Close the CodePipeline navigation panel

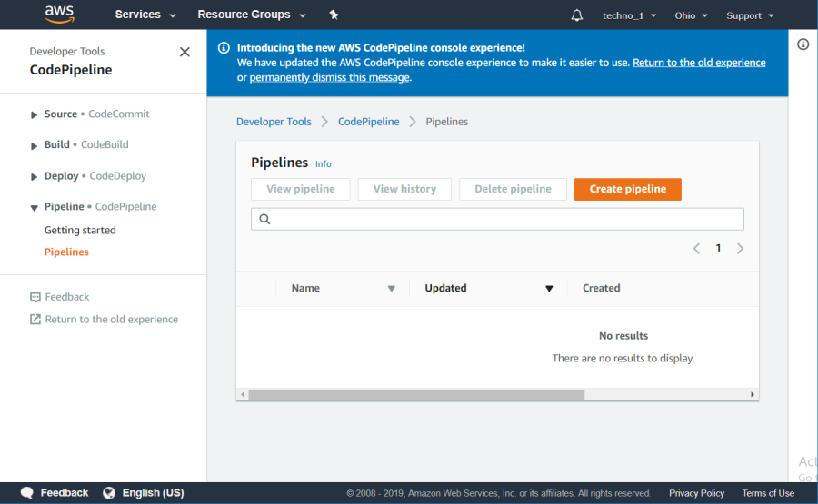click(x=185, y=52)
